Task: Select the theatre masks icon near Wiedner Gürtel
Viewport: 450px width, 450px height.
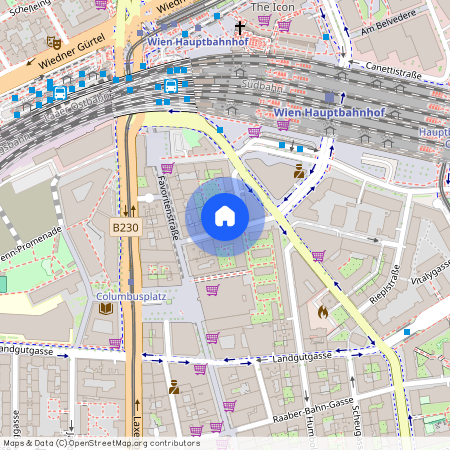Action: 54,42
